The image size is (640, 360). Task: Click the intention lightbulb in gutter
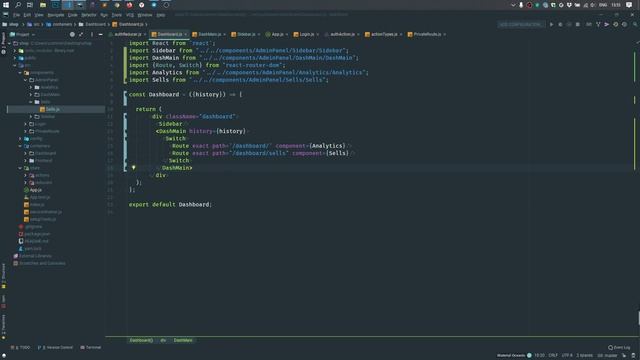tap(133, 168)
